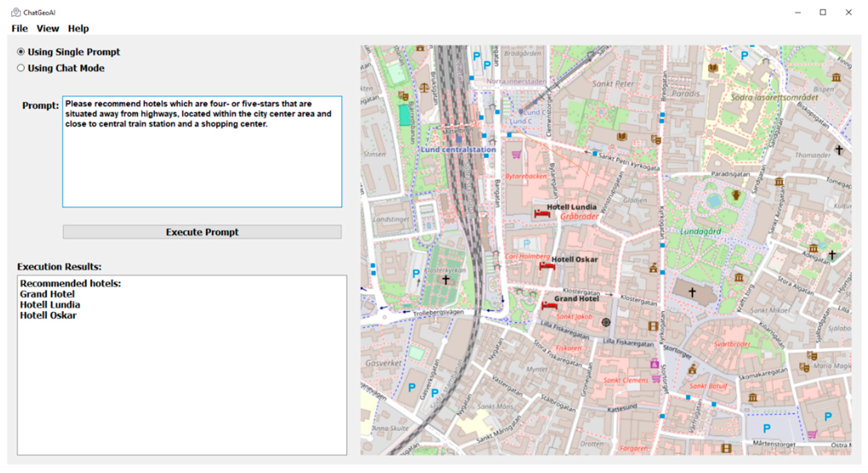Open the View menu
Viewport: 868px width, 473px height.
click(47, 29)
